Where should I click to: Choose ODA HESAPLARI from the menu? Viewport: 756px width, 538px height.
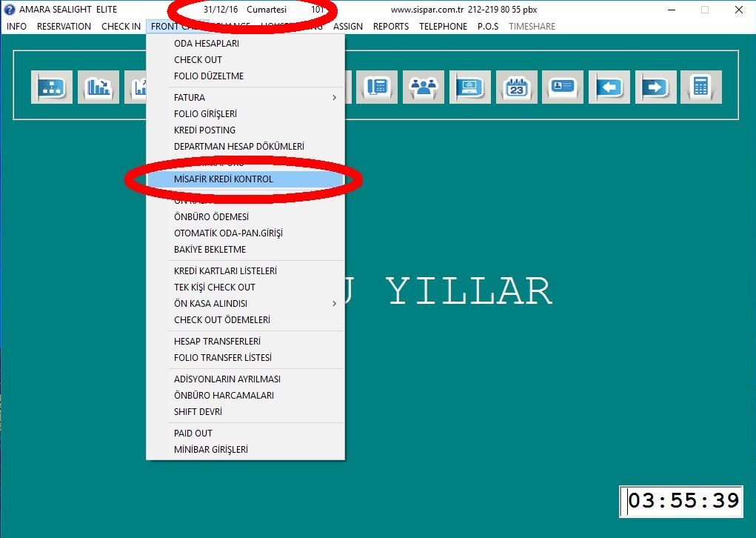coord(207,43)
